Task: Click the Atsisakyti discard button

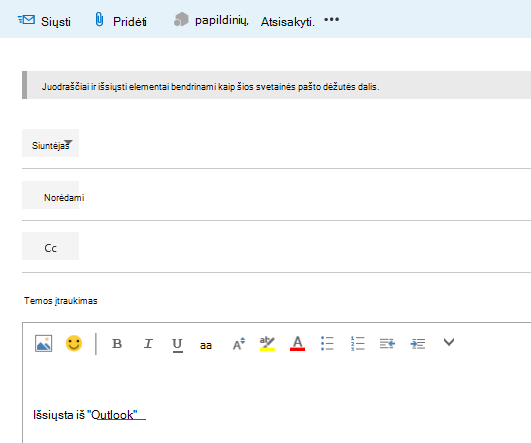Action: pyautogui.click(x=288, y=22)
